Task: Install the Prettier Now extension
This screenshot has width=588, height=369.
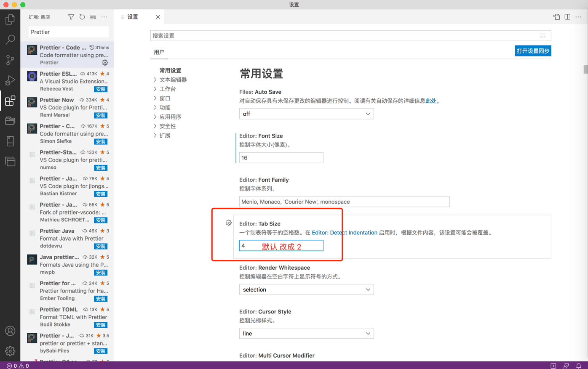Action: (x=101, y=115)
